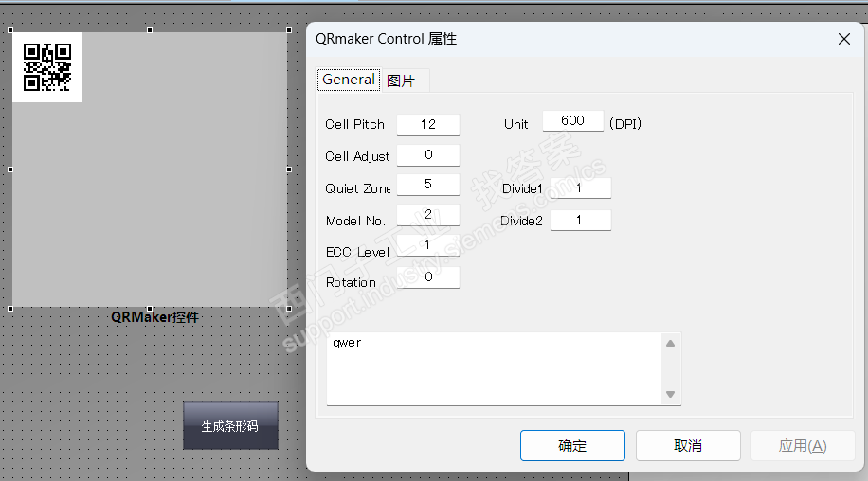The height and width of the screenshot is (481, 868).
Task: Click the Cell Pitch input field
Action: click(427, 125)
